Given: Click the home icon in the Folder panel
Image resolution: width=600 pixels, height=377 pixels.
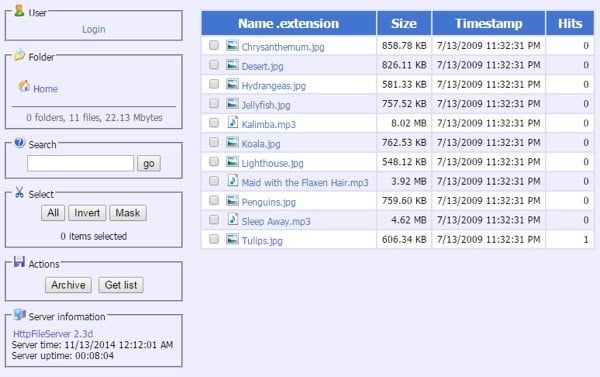Looking at the screenshot, I should coord(24,86).
